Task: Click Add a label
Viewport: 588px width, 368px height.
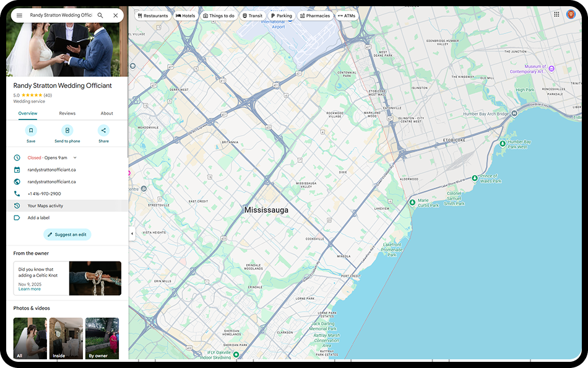Action: [38, 218]
